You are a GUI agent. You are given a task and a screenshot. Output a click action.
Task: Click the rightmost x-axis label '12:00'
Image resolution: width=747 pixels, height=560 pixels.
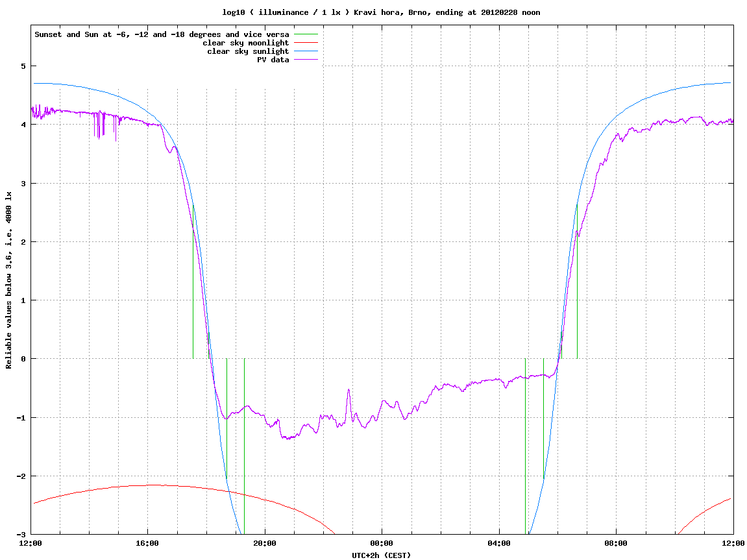pyautogui.click(x=733, y=543)
